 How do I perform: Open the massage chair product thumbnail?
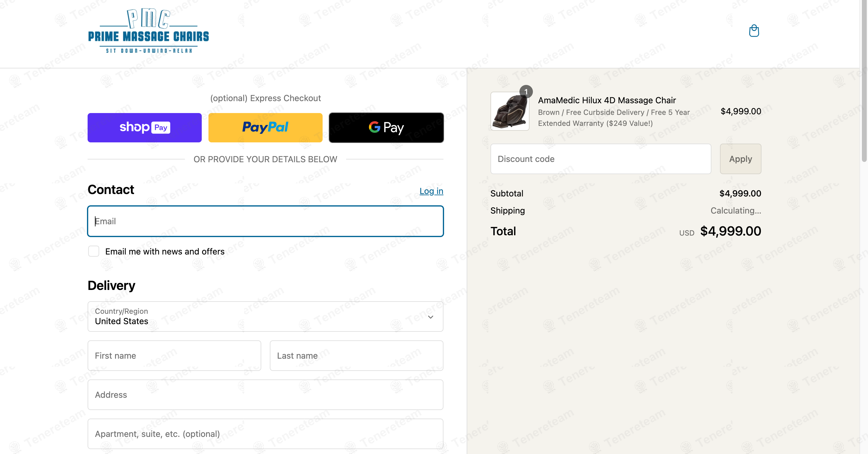tap(510, 111)
